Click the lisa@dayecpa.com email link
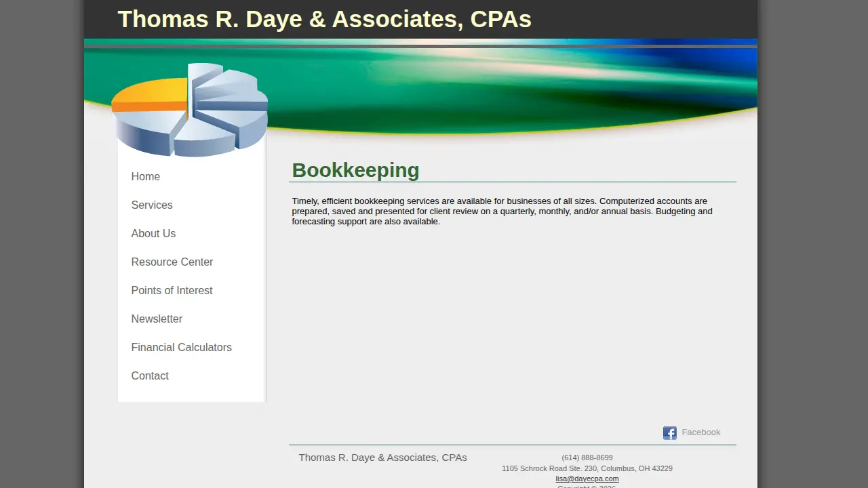Viewport: 868px width, 488px height. click(x=587, y=479)
